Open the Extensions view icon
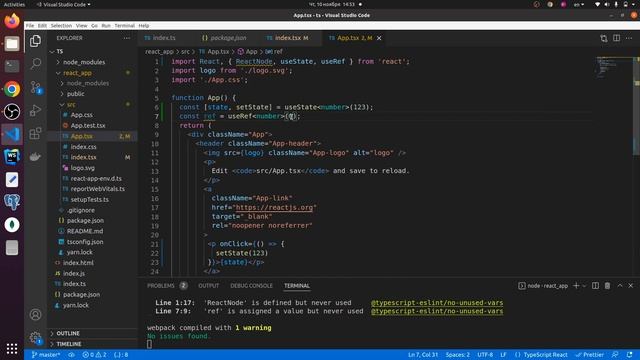640x360 pixels. point(36,133)
